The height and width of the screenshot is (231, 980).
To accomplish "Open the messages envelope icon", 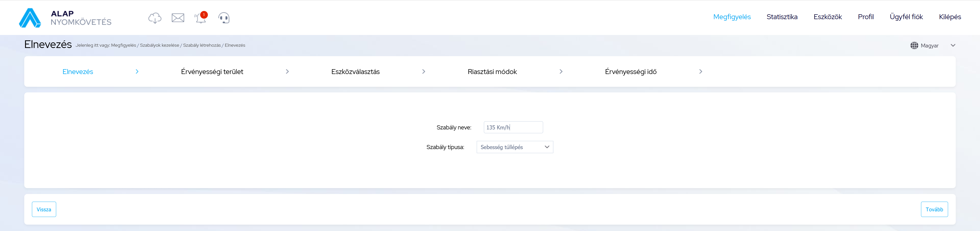I will point(178,18).
